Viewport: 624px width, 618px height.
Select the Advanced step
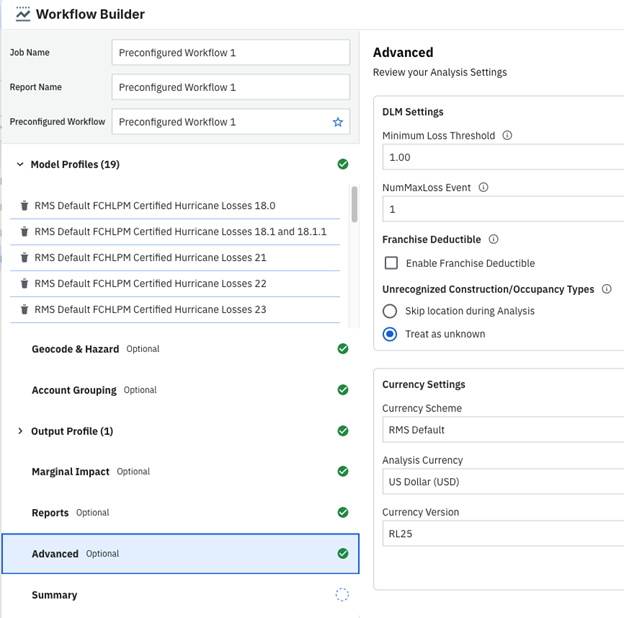pyautogui.click(x=180, y=554)
